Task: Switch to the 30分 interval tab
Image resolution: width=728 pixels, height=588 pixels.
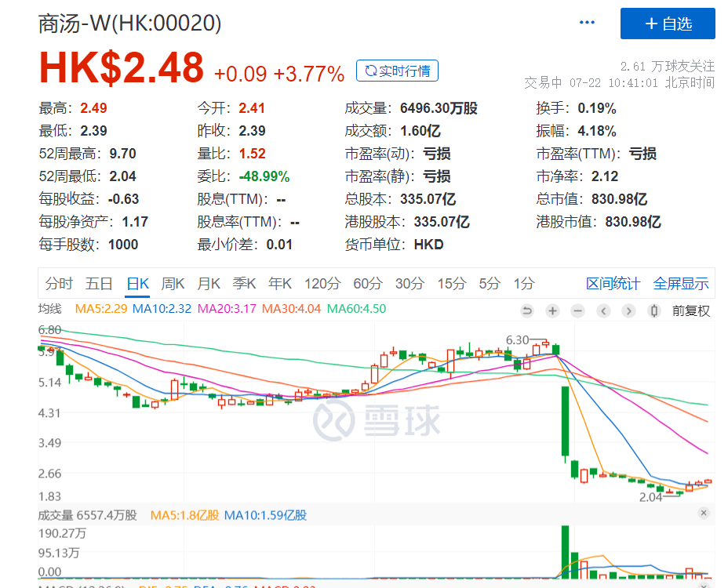Action: point(410,283)
